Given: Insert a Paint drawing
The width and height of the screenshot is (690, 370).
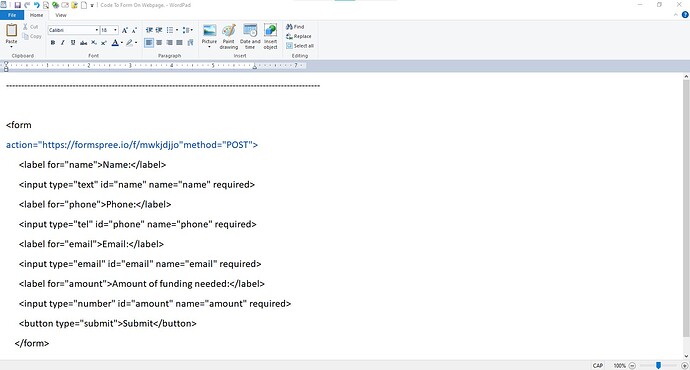Looking at the screenshot, I should click(x=228, y=37).
